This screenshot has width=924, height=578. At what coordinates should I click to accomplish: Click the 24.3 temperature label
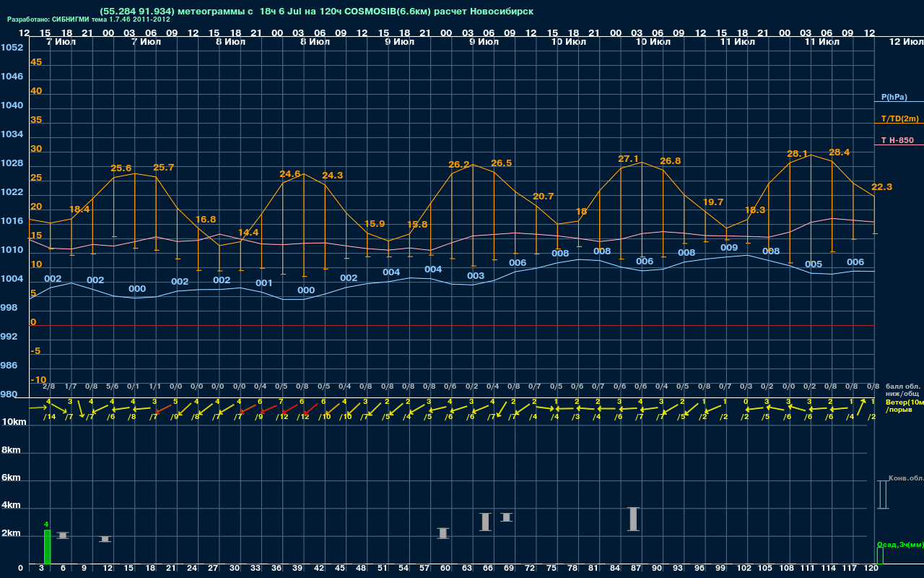(x=333, y=176)
